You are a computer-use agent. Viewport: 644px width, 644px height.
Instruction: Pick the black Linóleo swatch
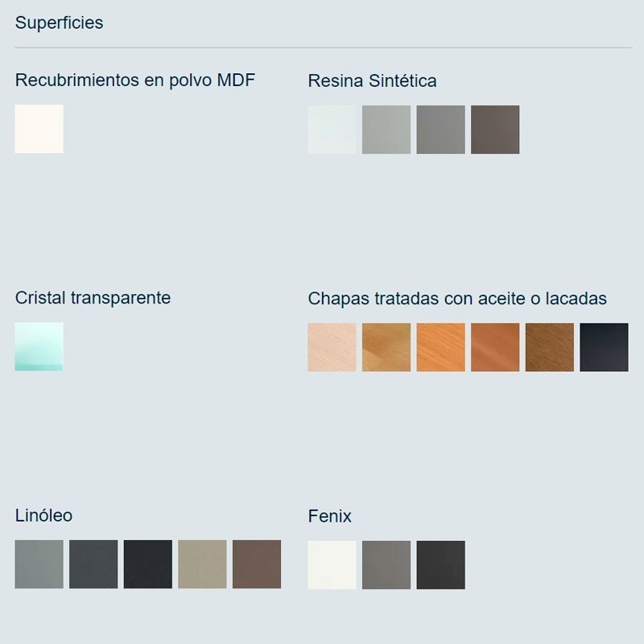(148, 564)
